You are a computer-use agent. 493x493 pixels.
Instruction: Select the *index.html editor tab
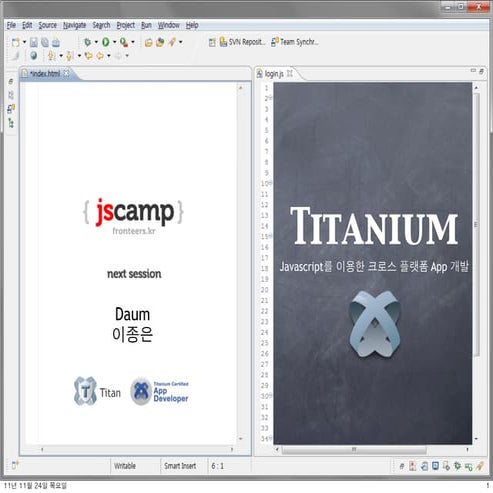[x=45, y=73]
